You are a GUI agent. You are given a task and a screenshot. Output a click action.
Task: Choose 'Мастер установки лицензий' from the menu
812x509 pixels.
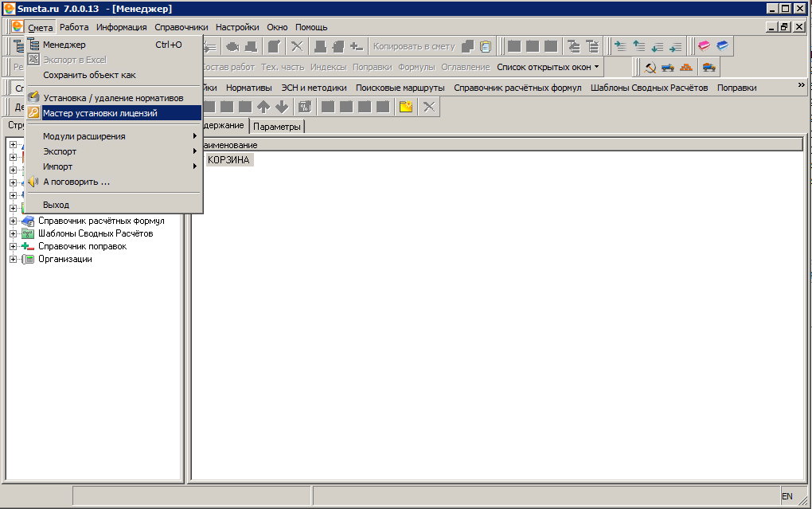[113, 113]
